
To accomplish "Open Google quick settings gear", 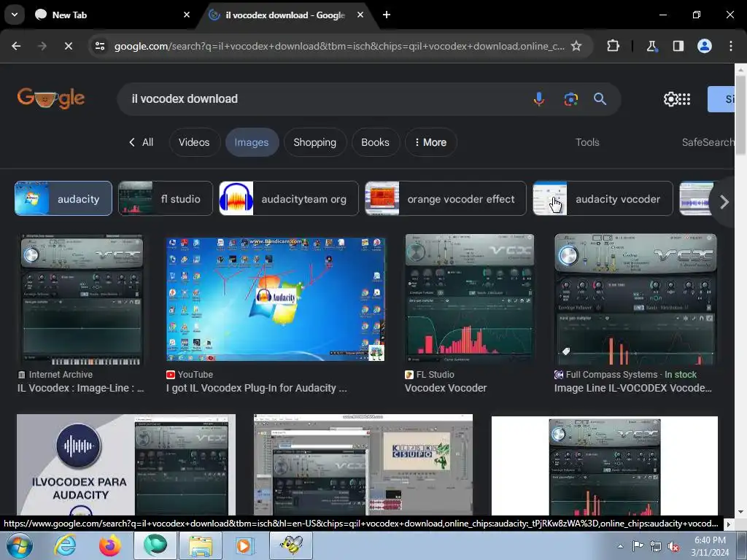I will click(x=670, y=99).
